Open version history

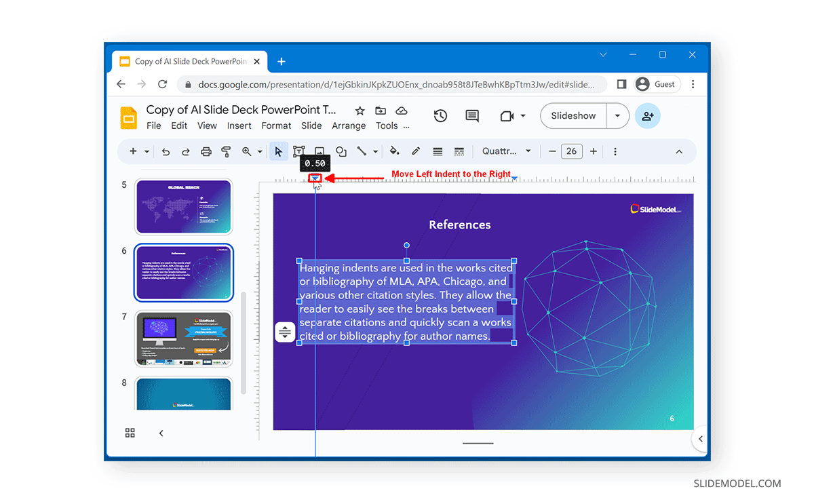[x=440, y=115]
